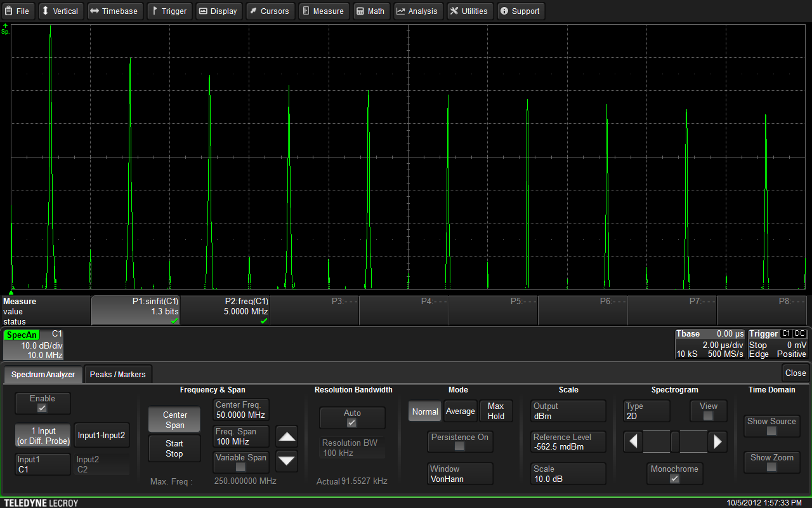Switch to the Peaks / Markers tab
Image resolution: width=812 pixels, height=508 pixels.
117,374
